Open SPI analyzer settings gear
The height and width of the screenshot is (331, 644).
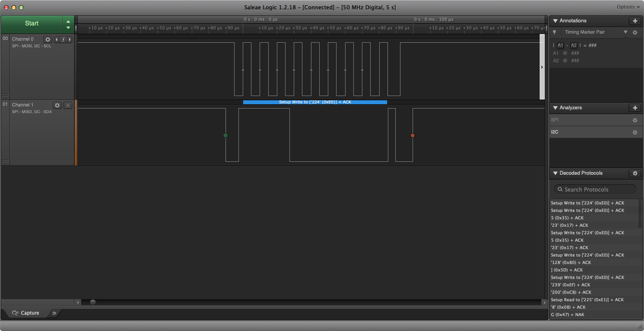(635, 120)
